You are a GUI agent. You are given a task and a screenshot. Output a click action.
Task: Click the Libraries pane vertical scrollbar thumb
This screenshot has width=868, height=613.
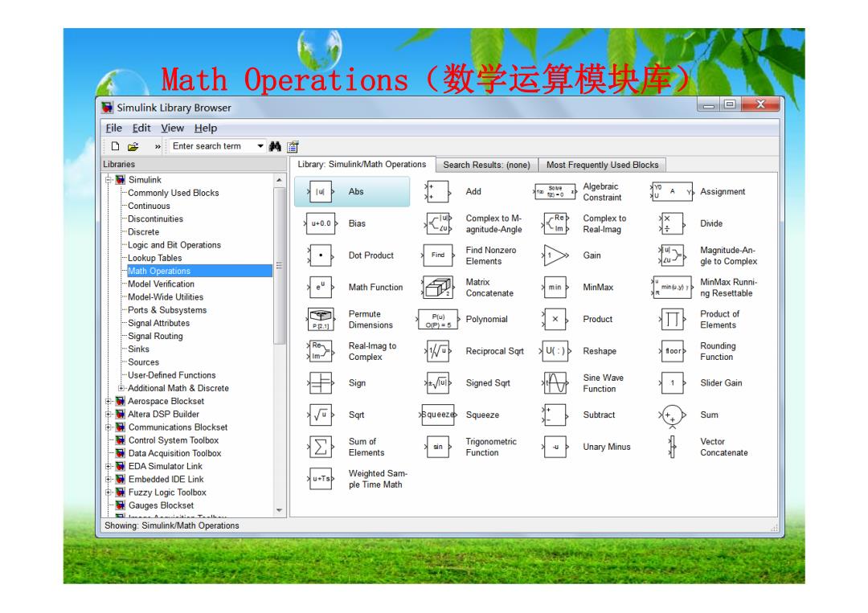pos(280,266)
